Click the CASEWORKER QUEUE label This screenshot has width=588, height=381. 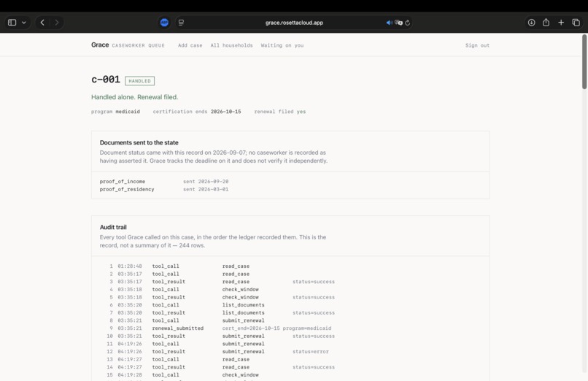[138, 45]
